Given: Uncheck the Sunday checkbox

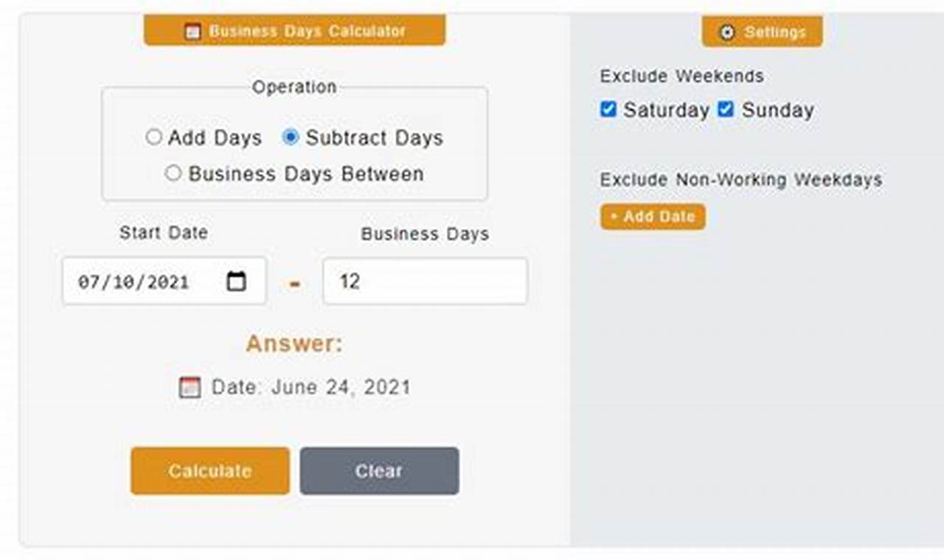Looking at the screenshot, I should tap(725, 109).
